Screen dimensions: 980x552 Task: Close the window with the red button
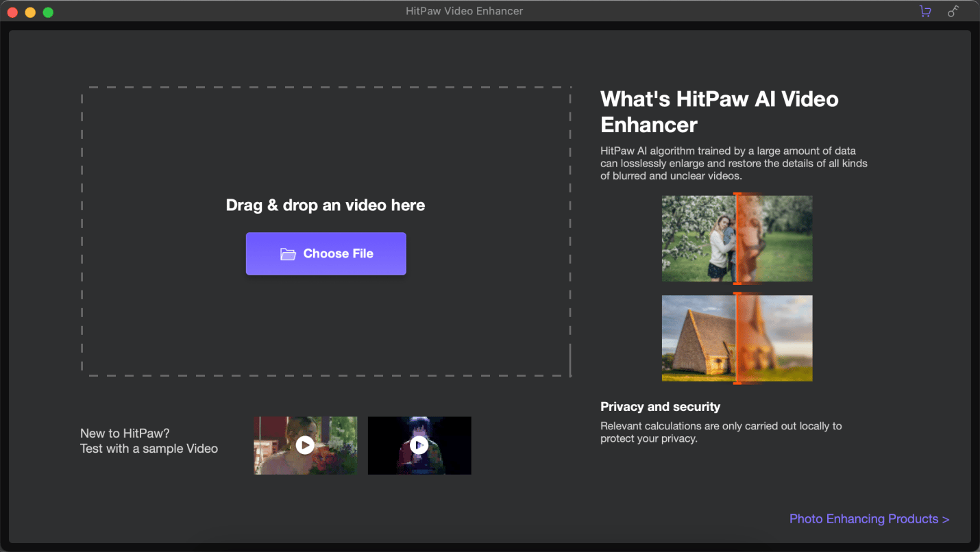(x=12, y=12)
